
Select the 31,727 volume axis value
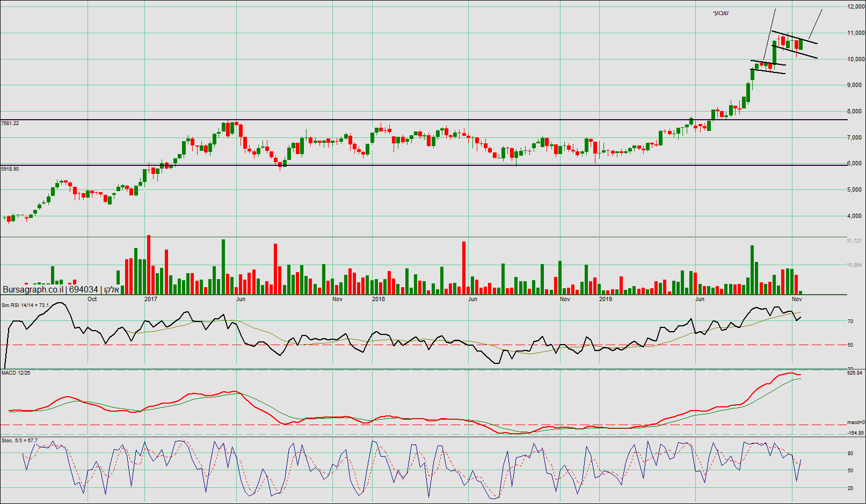click(x=854, y=241)
